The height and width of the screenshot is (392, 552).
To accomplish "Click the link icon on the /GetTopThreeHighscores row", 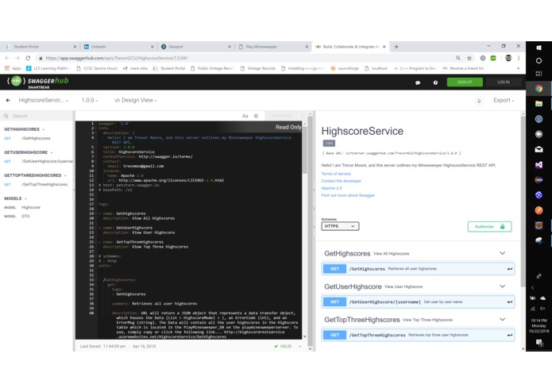I will [x=509, y=335].
